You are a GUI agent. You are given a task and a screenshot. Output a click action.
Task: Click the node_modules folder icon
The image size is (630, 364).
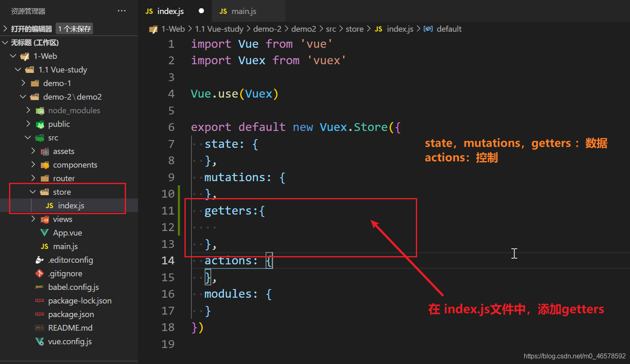(40, 111)
